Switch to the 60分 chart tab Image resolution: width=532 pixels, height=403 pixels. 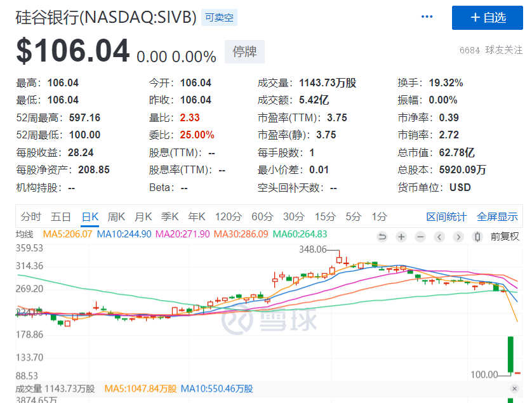point(262,216)
